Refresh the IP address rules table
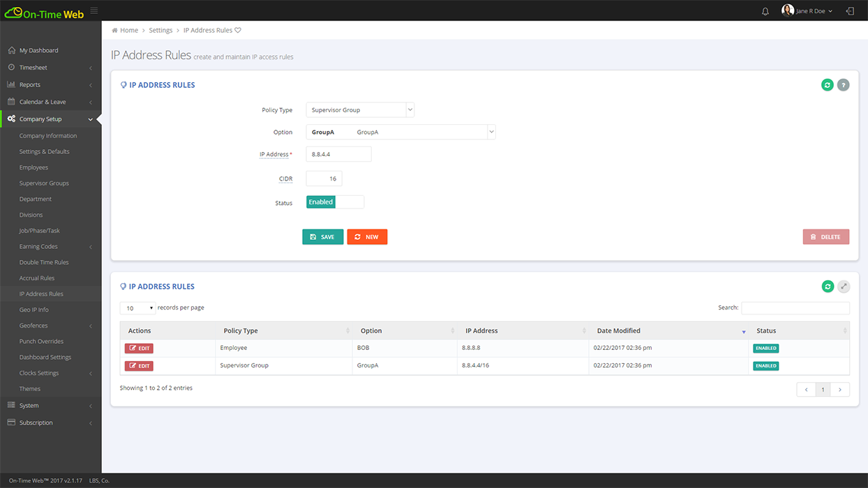Screen dimensions: 868x488 [x=828, y=286]
